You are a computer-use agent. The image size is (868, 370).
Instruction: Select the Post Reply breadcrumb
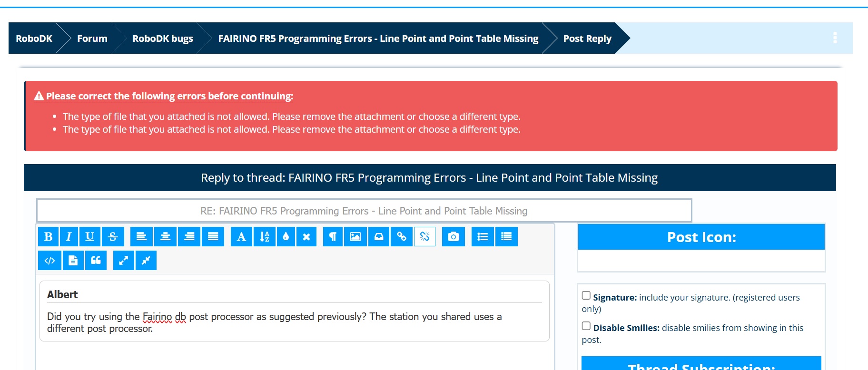click(x=587, y=39)
